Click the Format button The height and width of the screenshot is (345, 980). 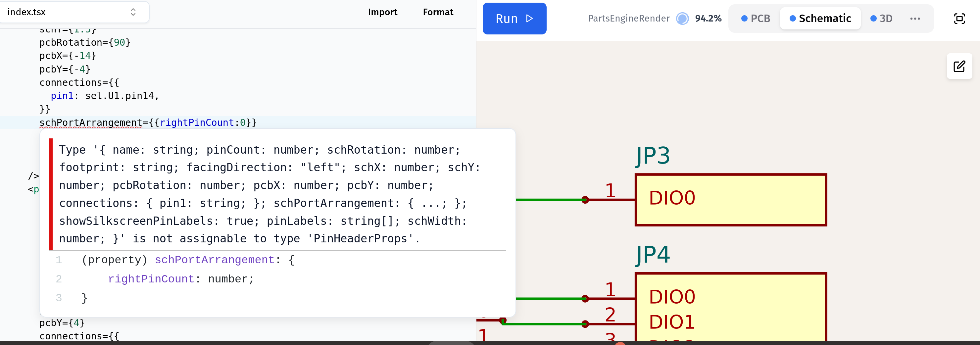coord(438,12)
